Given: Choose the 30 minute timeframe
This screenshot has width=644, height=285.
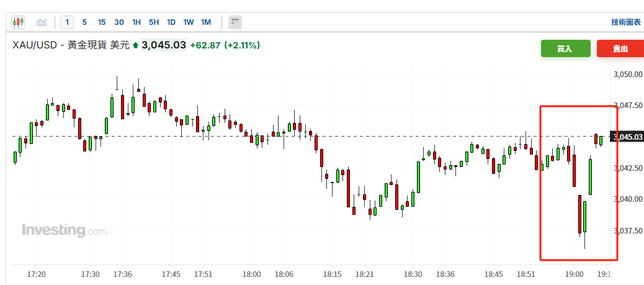Looking at the screenshot, I should click(119, 22).
